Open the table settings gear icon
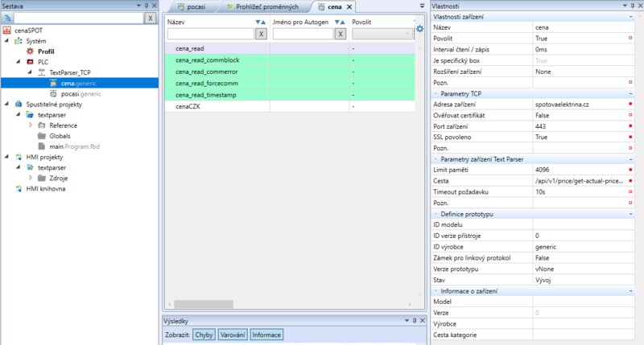Screen dimensions: 644x345 point(419,30)
